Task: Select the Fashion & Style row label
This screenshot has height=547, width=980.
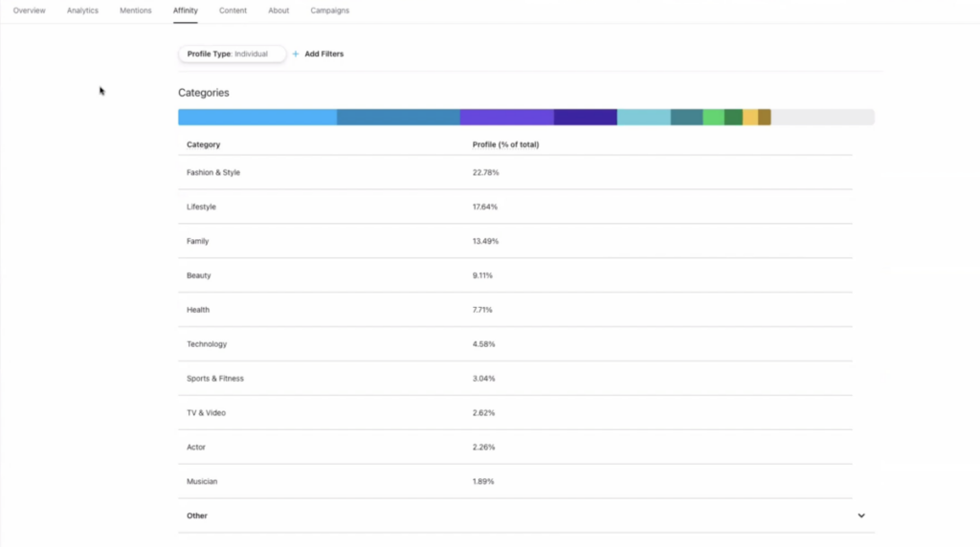Action: pyautogui.click(x=213, y=172)
